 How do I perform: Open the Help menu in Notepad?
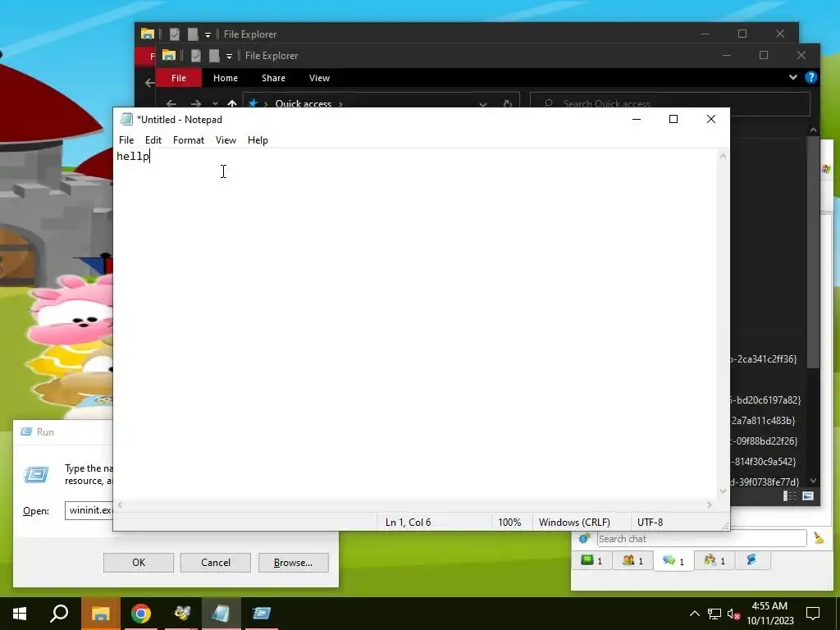[258, 139]
